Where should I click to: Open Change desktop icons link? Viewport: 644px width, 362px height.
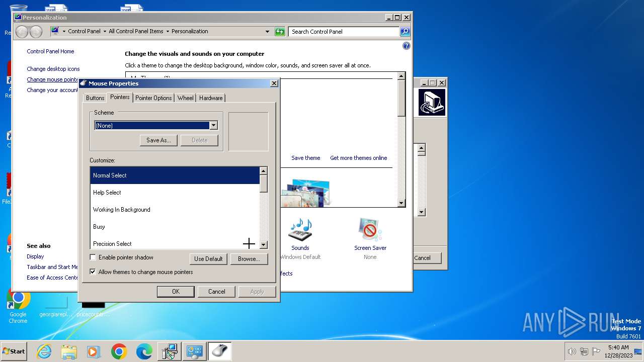53,69
